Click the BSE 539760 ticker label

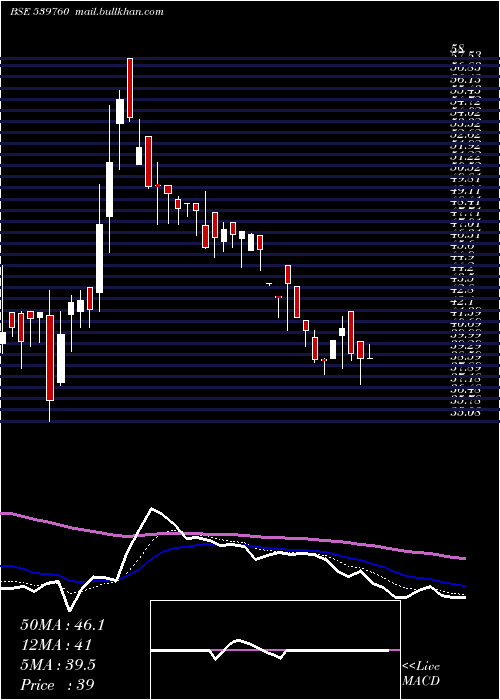click(x=39, y=12)
